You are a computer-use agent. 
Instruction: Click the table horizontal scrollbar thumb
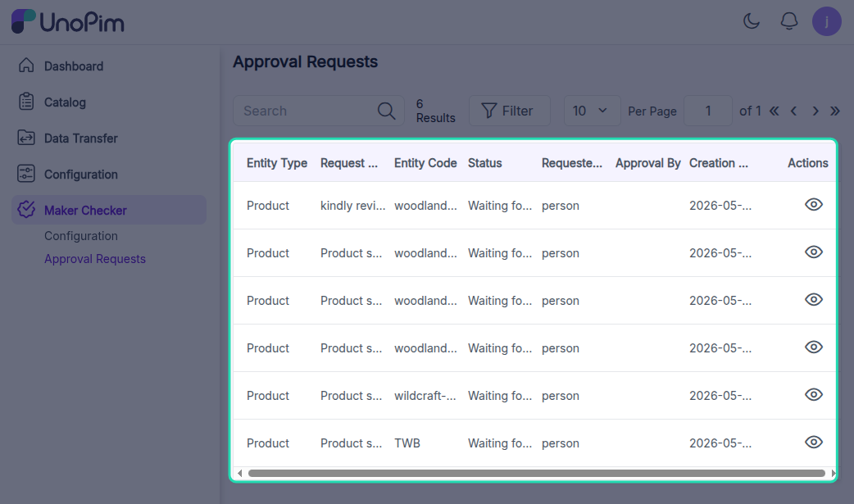537,473
